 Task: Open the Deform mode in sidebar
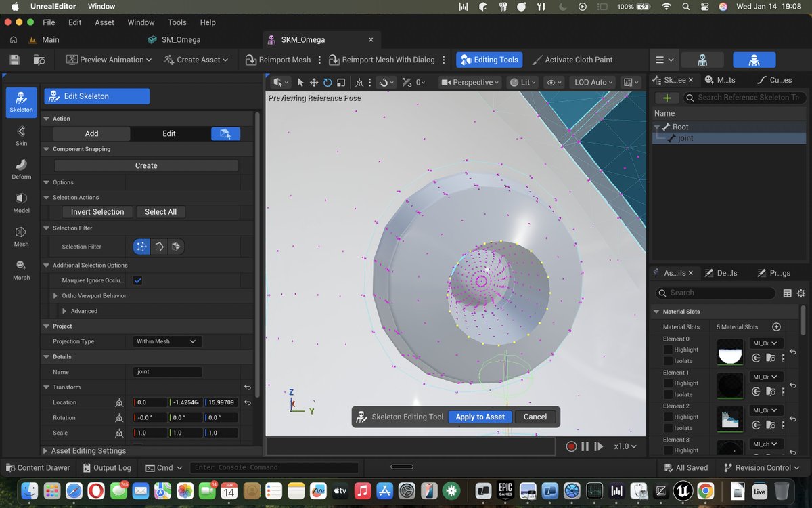click(x=21, y=169)
